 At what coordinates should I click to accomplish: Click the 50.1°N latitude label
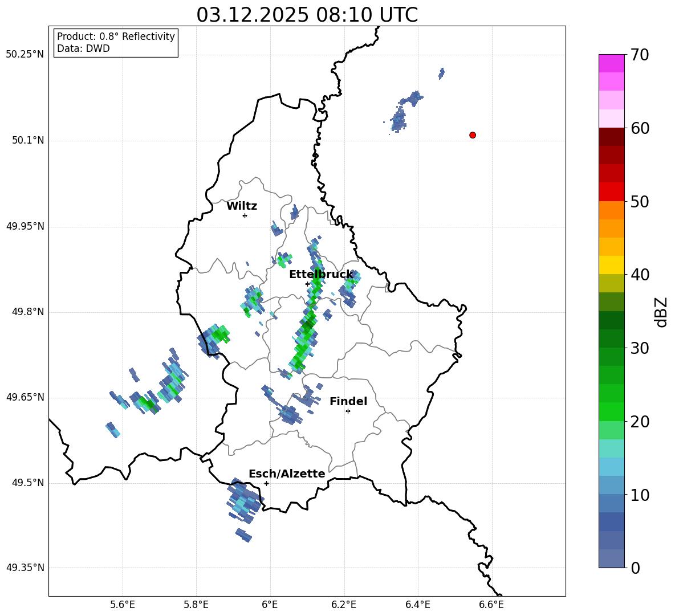point(28,140)
